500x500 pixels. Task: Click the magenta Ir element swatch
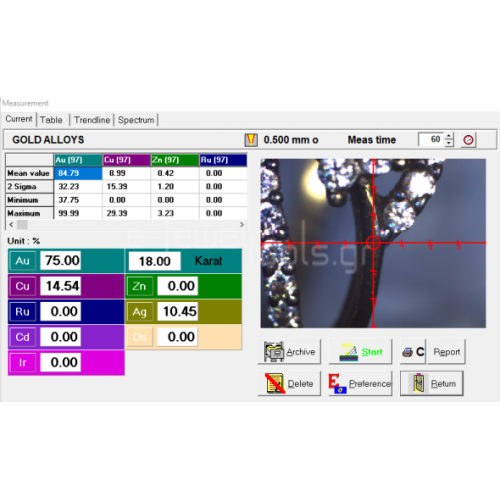click(22, 362)
